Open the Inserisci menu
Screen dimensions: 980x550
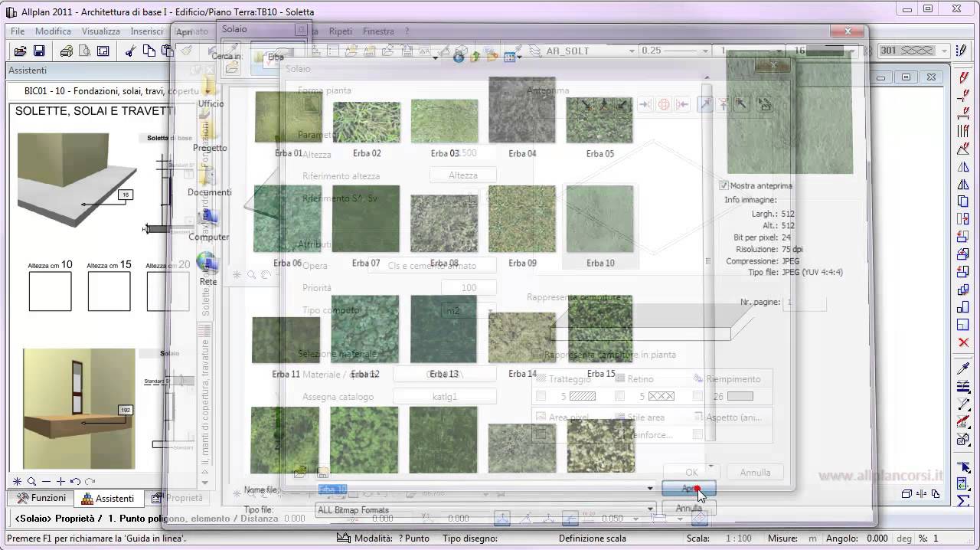click(147, 31)
